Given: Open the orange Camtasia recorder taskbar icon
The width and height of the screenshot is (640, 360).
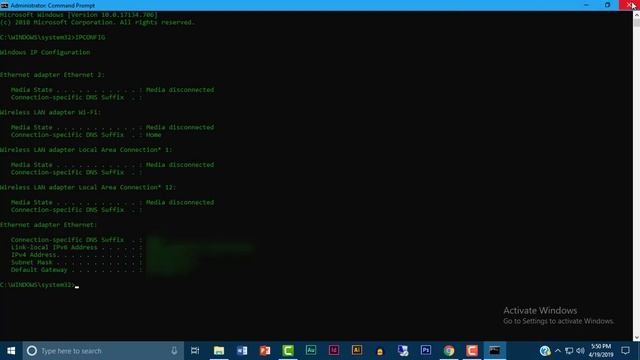Looking at the screenshot, I should coord(472,351).
